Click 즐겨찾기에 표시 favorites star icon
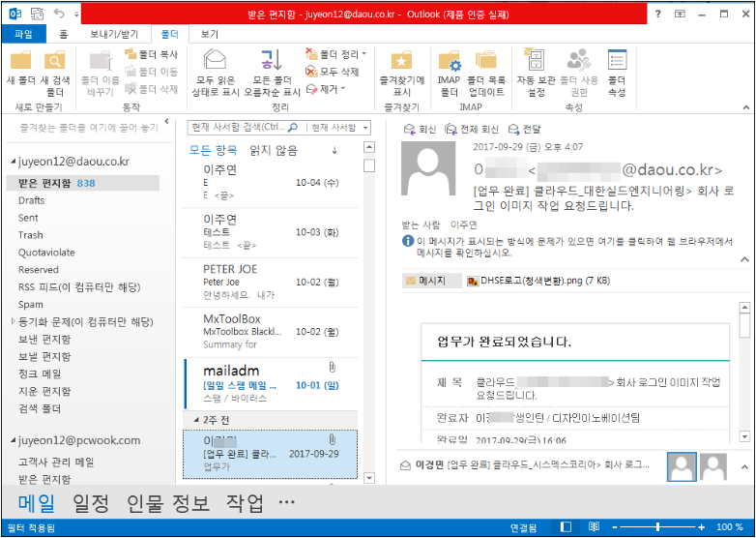Viewport: 756px width, 538px height. [401, 74]
